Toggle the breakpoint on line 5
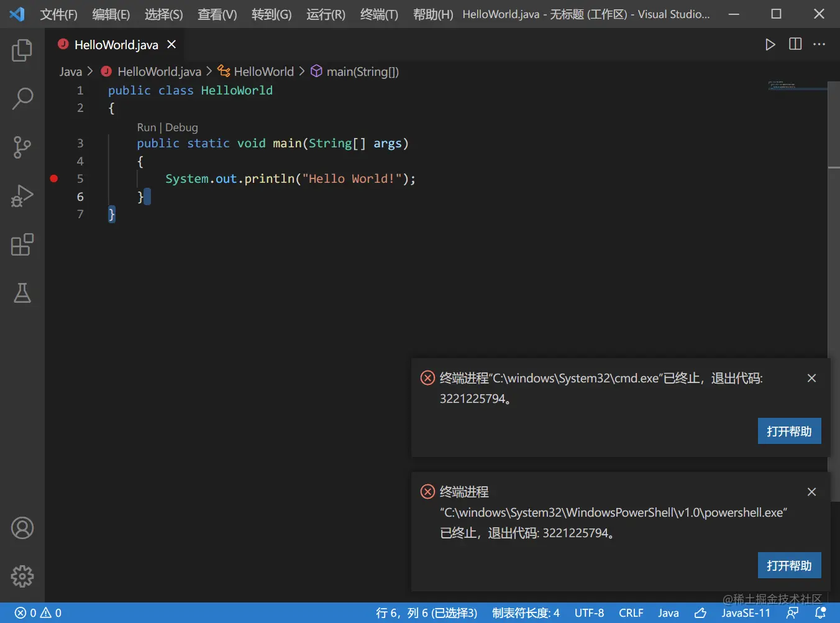This screenshot has height=623, width=840. click(53, 178)
